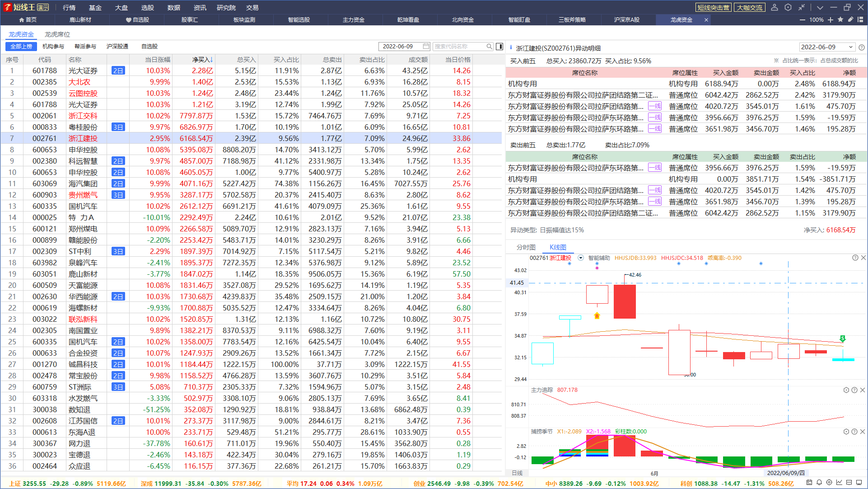Select the 沪深股通 filter
This screenshot has width=868, height=489.
click(x=117, y=46)
